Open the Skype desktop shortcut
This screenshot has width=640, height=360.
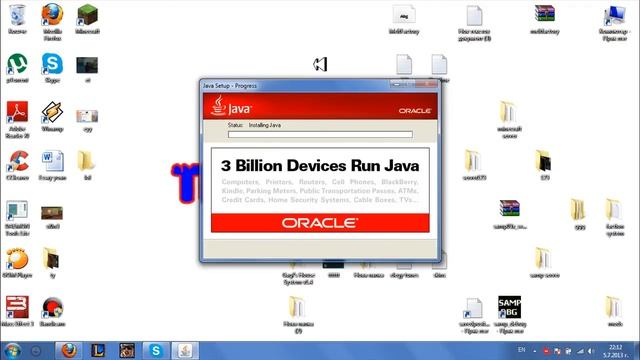click(52, 64)
